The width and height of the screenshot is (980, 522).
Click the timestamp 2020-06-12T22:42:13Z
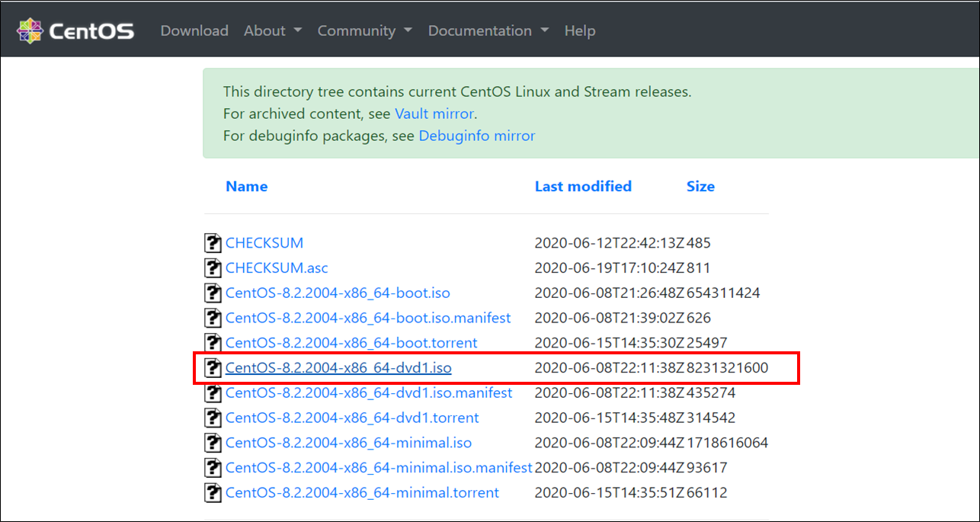(x=610, y=243)
